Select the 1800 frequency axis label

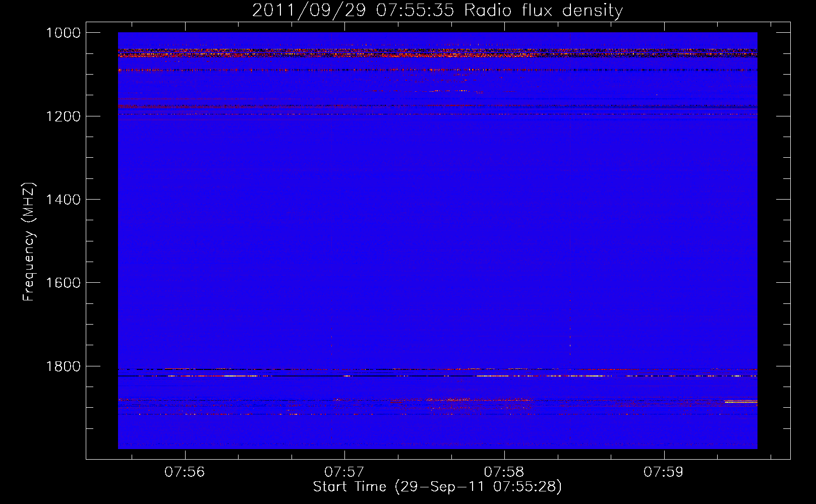[64, 366]
